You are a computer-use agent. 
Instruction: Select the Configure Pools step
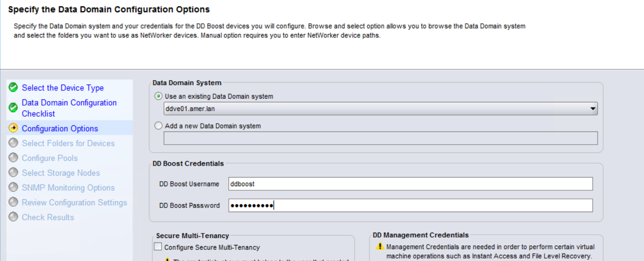click(x=49, y=158)
